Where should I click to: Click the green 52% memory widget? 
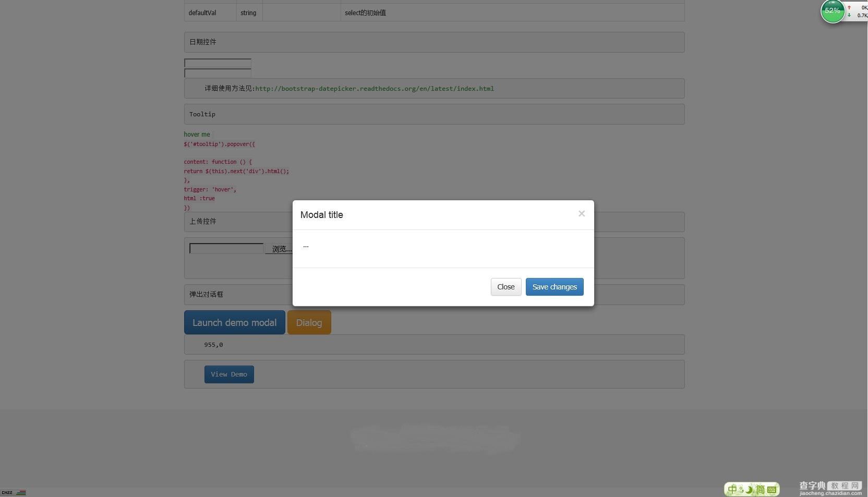click(833, 11)
